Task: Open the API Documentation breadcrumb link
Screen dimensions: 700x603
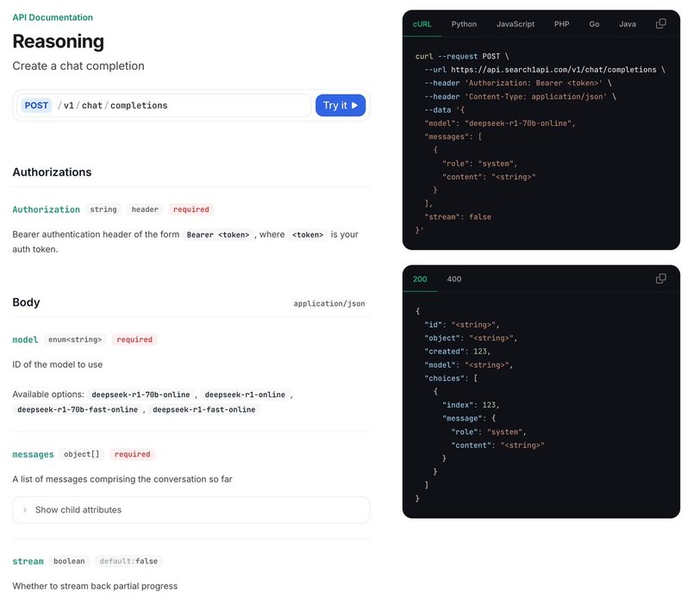Action: point(53,17)
